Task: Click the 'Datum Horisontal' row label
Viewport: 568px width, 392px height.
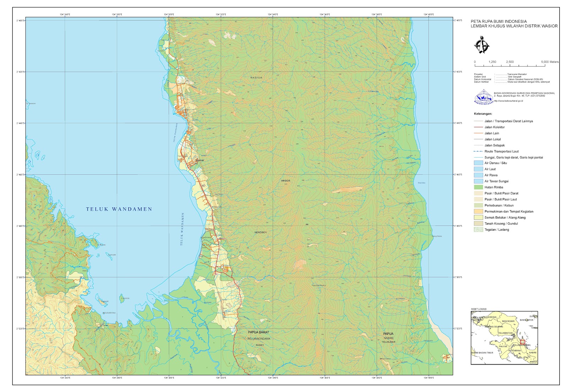Action: (483, 79)
